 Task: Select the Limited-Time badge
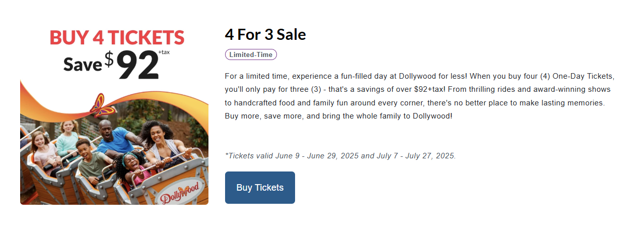point(251,54)
